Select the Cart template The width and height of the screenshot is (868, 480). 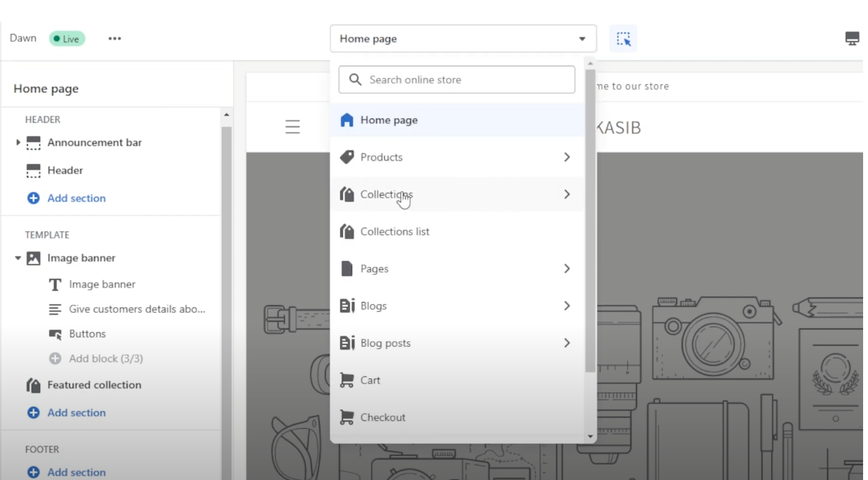pos(458,380)
